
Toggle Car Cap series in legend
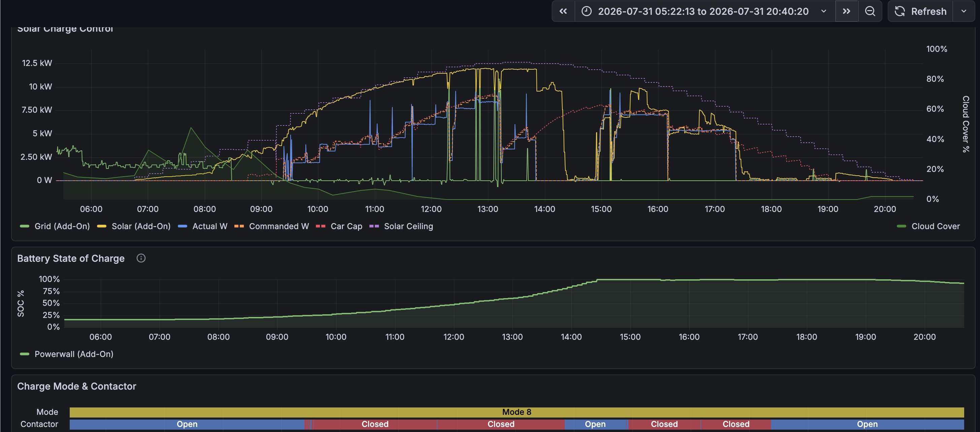pyautogui.click(x=346, y=226)
